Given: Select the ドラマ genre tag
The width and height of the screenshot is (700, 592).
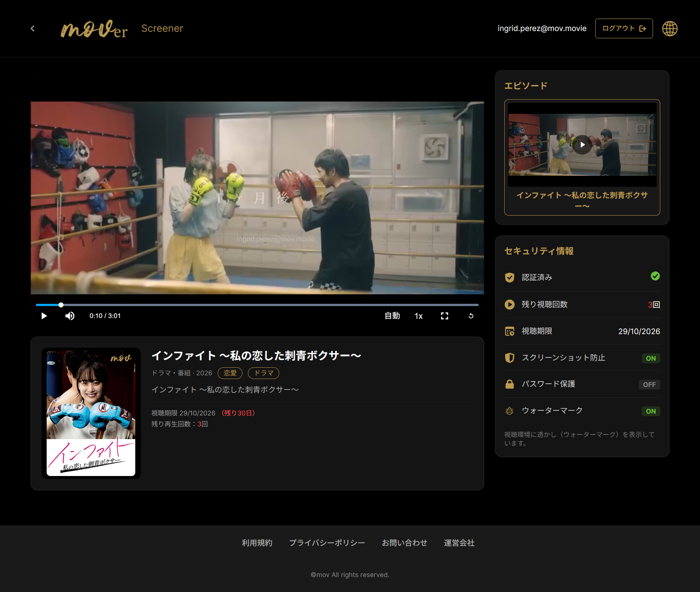Looking at the screenshot, I should pos(264,373).
